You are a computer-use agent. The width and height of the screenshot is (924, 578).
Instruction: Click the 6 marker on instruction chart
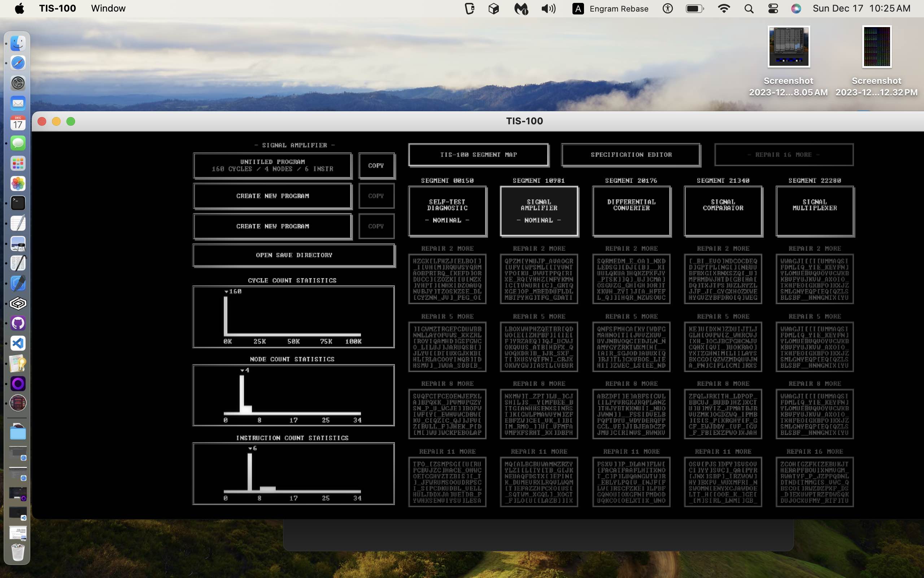click(252, 448)
